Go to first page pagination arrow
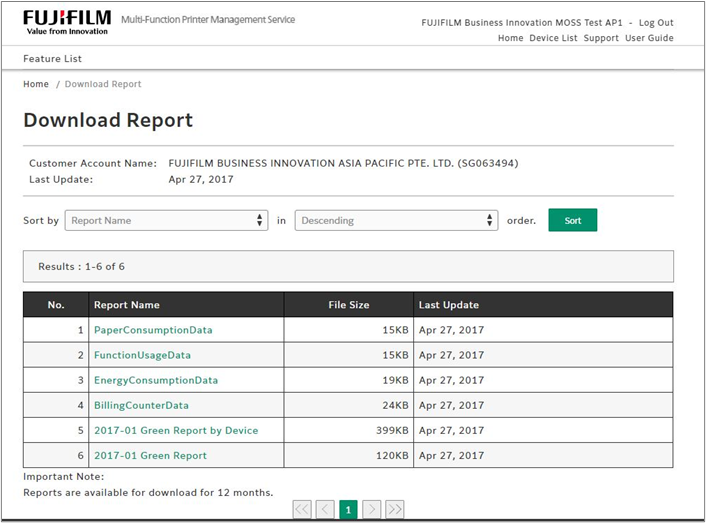Screen dimensions: 706x523 [x=302, y=510]
